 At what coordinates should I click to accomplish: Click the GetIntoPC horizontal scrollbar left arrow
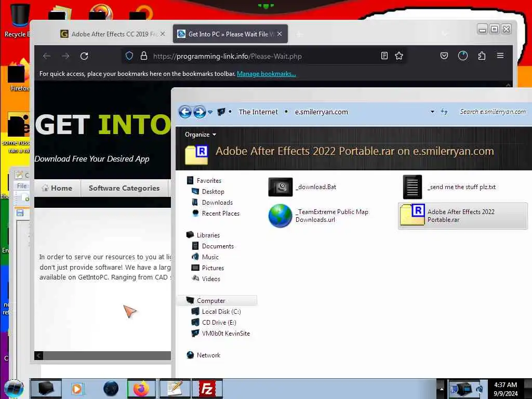(x=38, y=355)
